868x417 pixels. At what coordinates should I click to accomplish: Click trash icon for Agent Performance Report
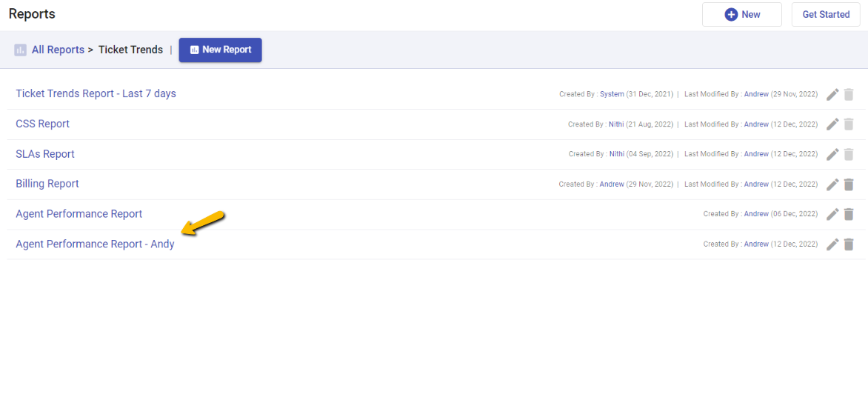point(849,214)
